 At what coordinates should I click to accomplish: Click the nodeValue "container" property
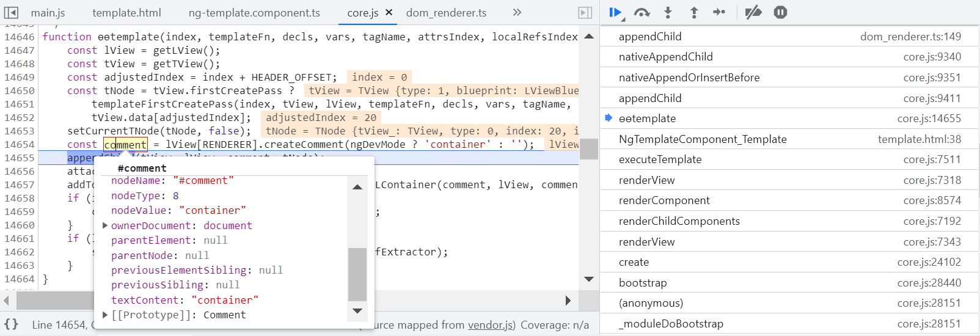pos(178,210)
